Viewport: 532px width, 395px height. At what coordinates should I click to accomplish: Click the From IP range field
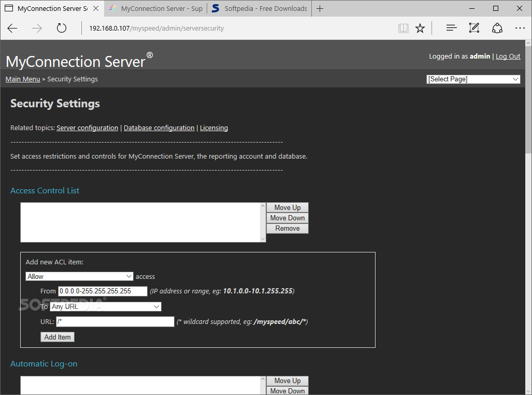103,291
